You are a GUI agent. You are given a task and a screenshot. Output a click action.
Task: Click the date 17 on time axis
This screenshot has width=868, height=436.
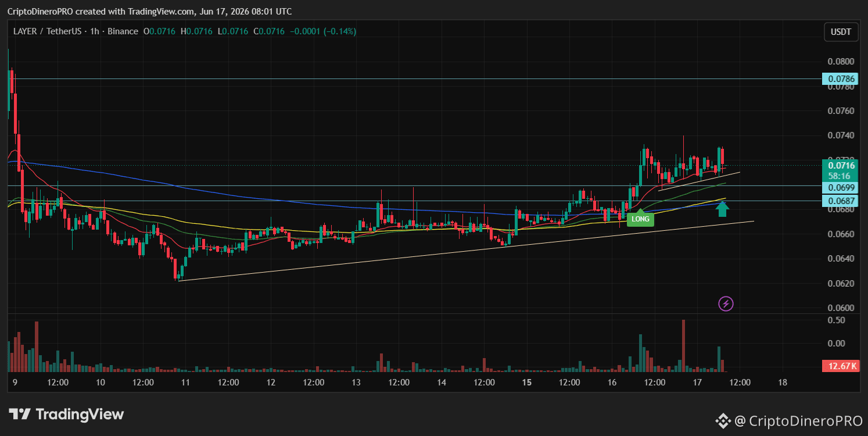[697, 383]
